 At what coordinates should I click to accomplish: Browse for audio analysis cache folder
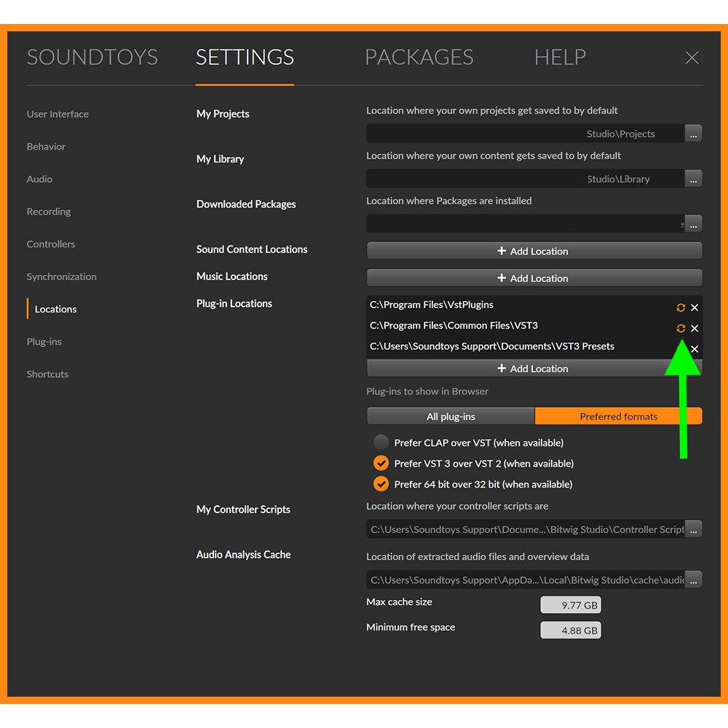click(x=693, y=580)
